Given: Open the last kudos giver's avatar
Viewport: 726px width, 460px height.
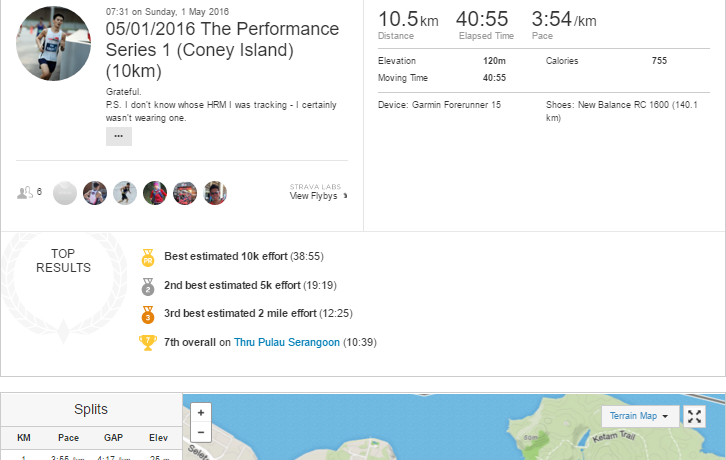Looking at the screenshot, I should pyautogui.click(x=215, y=193).
